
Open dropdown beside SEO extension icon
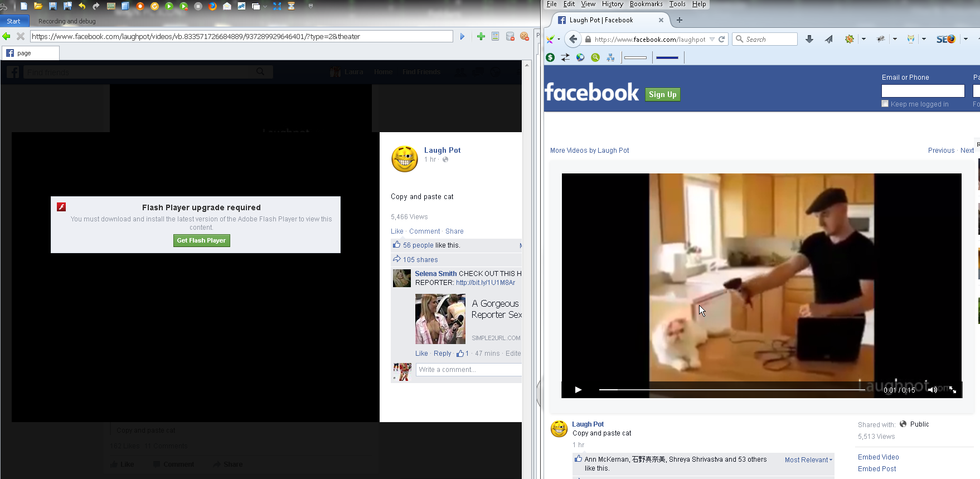(966, 39)
